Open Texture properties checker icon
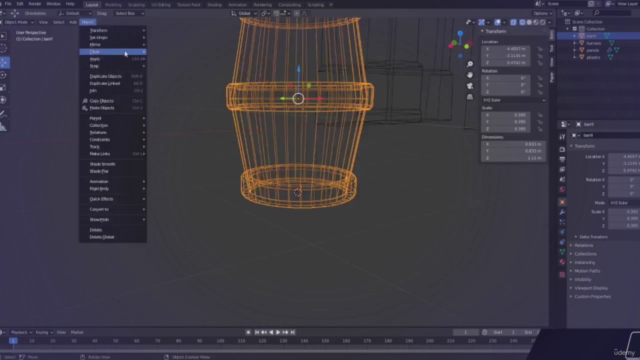The image size is (640, 360). (562, 275)
